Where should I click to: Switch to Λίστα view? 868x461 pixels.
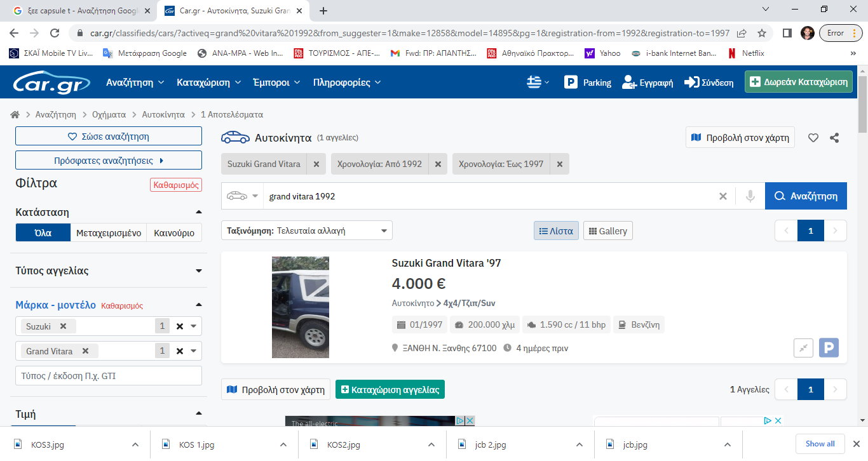[x=556, y=231]
